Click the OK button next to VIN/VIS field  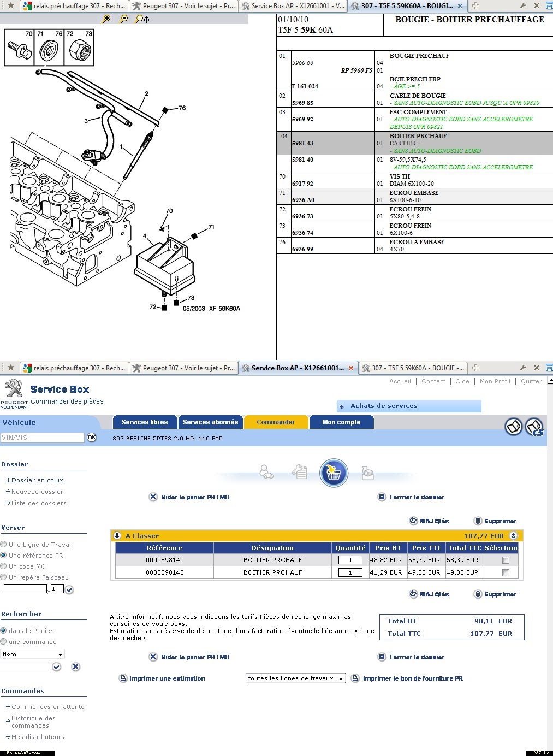click(92, 438)
